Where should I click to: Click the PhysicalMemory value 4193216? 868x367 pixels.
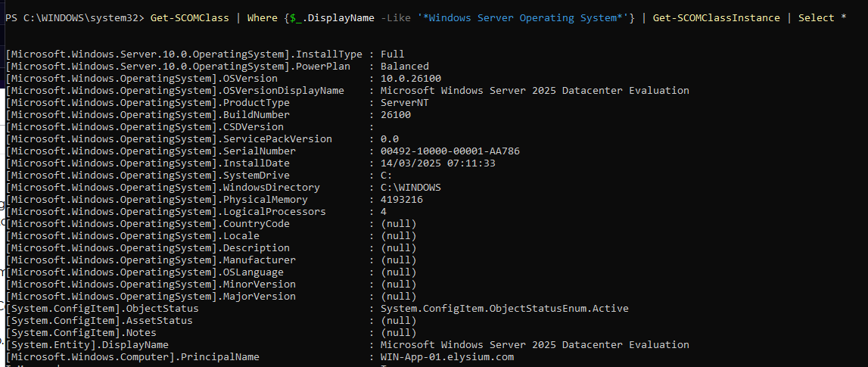tap(401, 200)
